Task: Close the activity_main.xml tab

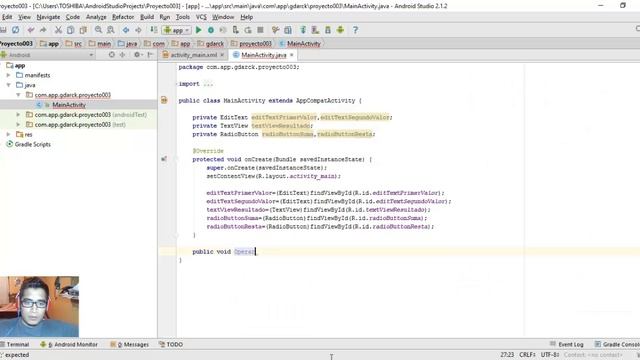Action: tap(222, 55)
